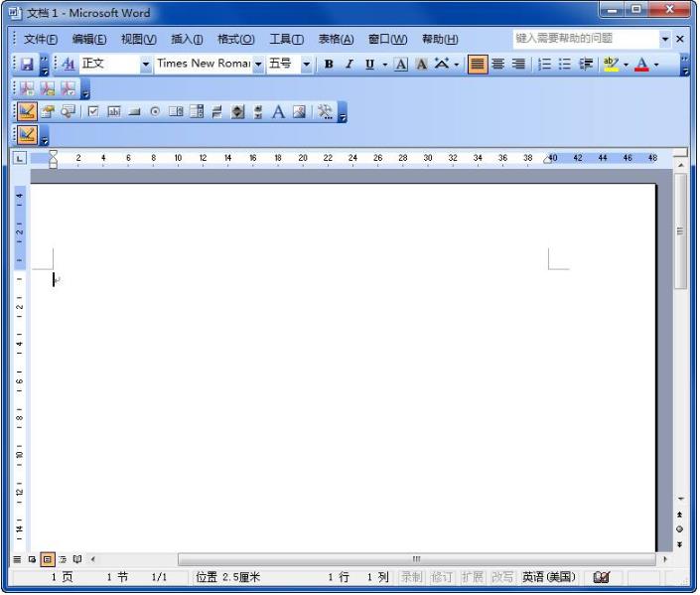Switch to Reading Layout view button
The image size is (700, 595).
click(x=77, y=559)
